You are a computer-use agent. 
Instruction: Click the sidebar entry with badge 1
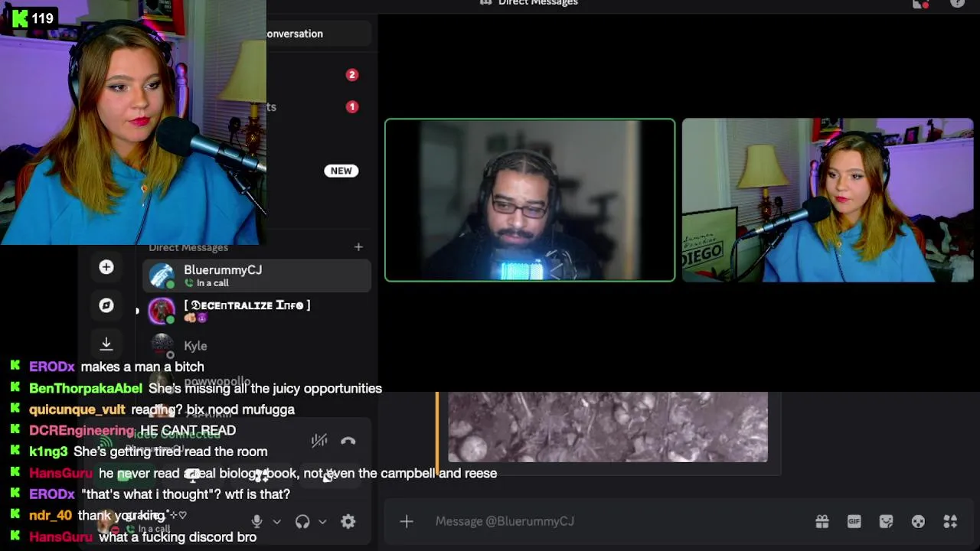click(352, 107)
